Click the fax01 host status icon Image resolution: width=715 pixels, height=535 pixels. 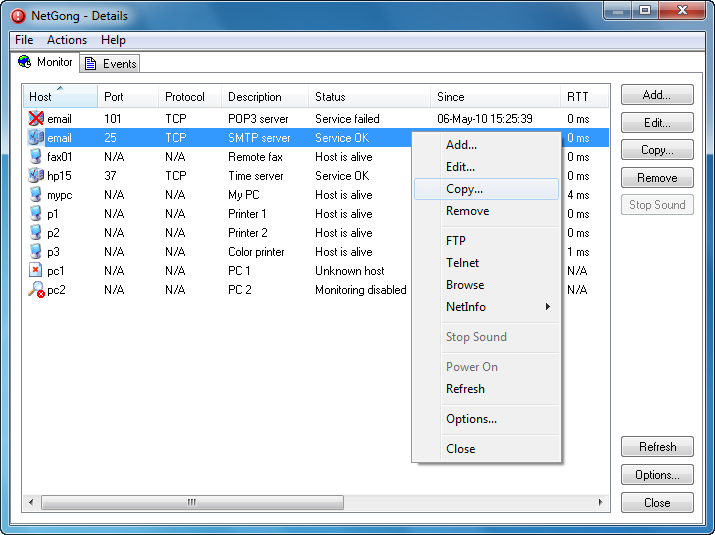[x=36, y=157]
